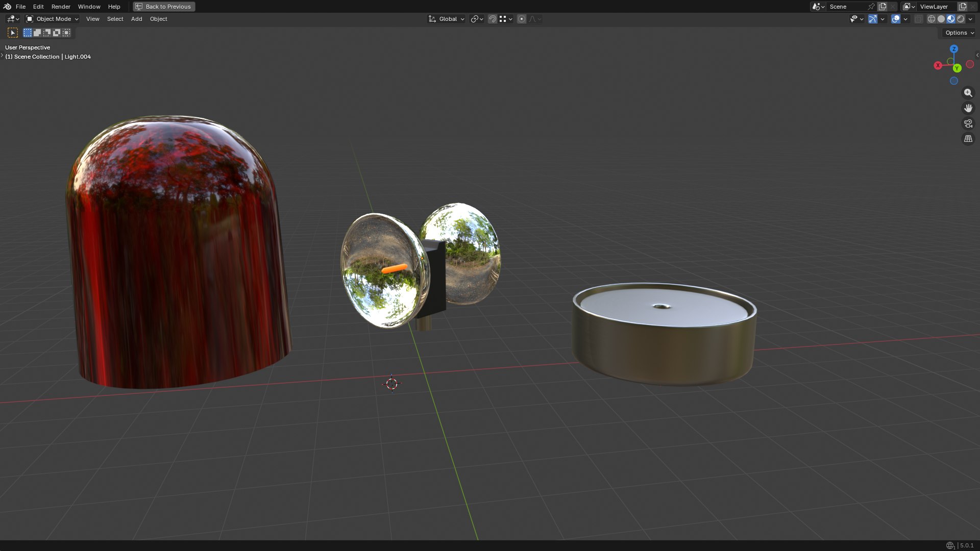The image size is (980, 551).
Task: Toggle viewport gizmos display
Action: click(873, 19)
